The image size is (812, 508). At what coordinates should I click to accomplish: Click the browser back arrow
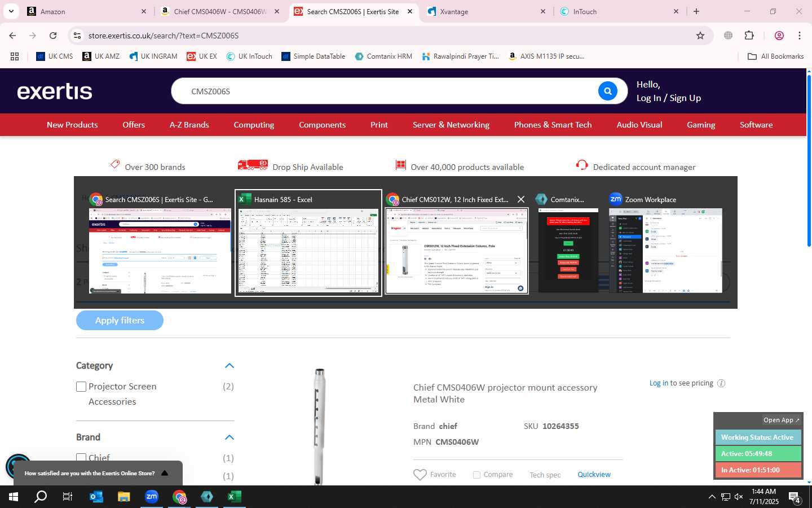pos(12,36)
